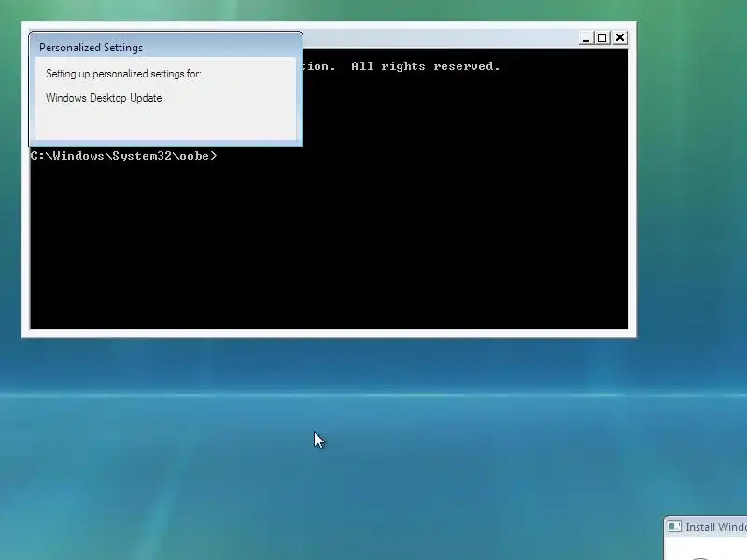Maximize the command prompt window

tap(602, 38)
